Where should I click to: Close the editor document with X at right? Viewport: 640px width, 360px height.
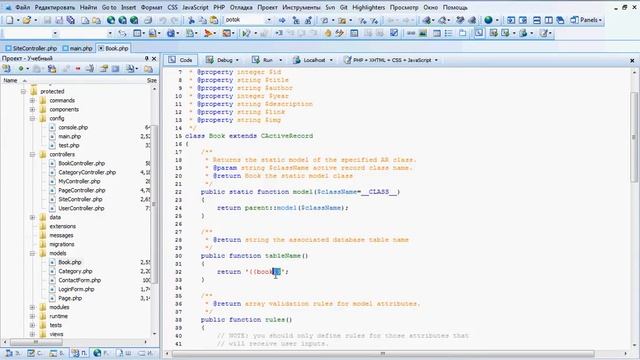pyautogui.click(x=632, y=60)
